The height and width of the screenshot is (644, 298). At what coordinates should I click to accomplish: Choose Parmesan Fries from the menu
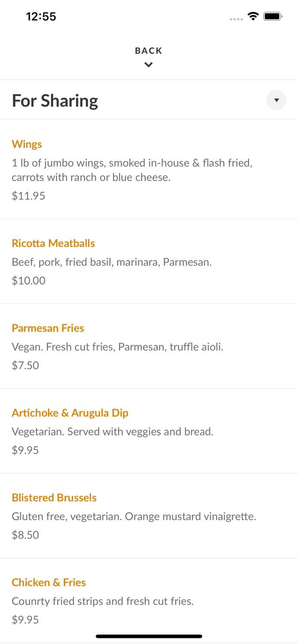click(48, 328)
